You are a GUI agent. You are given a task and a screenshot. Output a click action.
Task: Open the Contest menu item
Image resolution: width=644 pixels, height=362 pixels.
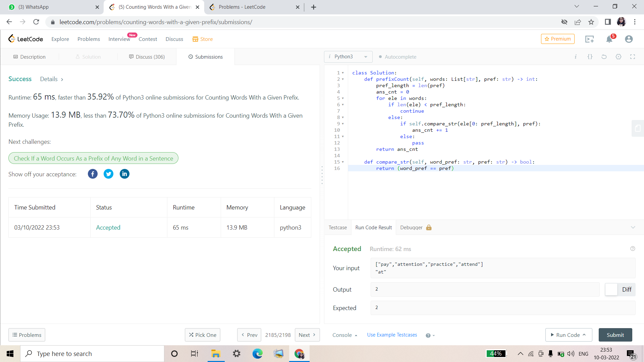coord(148,39)
